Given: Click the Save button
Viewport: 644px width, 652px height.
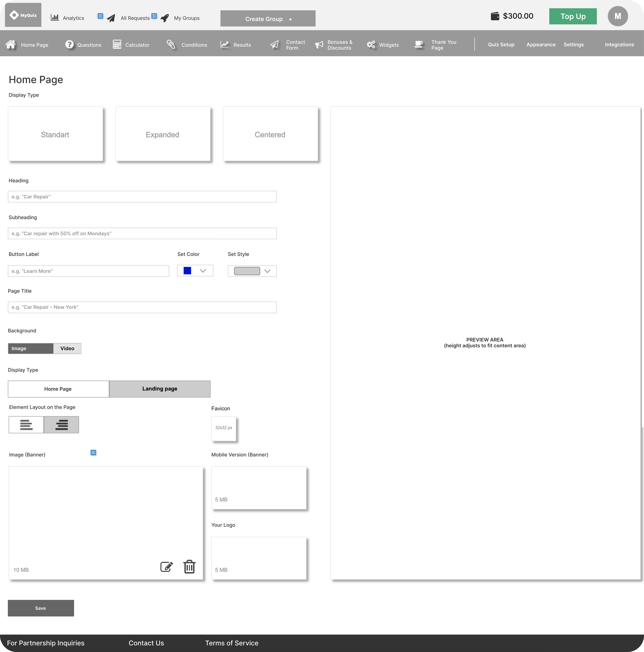Looking at the screenshot, I should coord(41,608).
